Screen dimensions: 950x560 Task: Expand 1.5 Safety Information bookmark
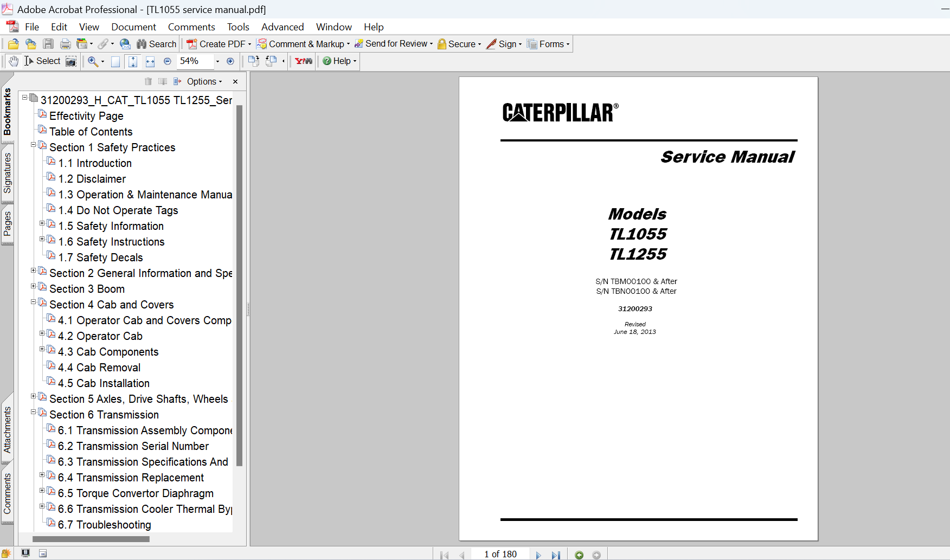(x=42, y=224)
